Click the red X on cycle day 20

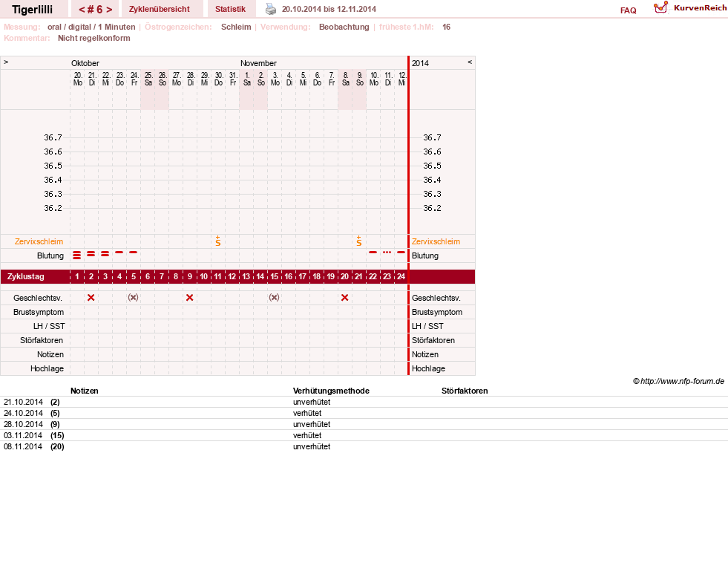(x=344, y=297)
